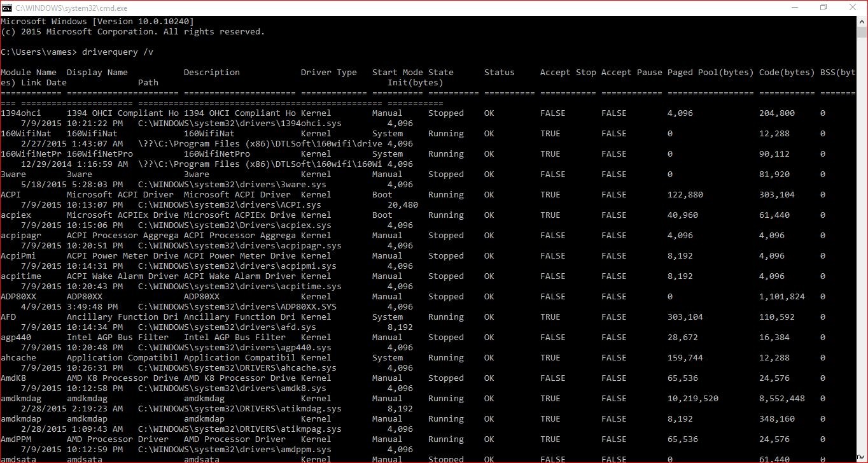Click the Module Name column header text
The width and height of the screenshot is (868, 463).
coord(29,72)
